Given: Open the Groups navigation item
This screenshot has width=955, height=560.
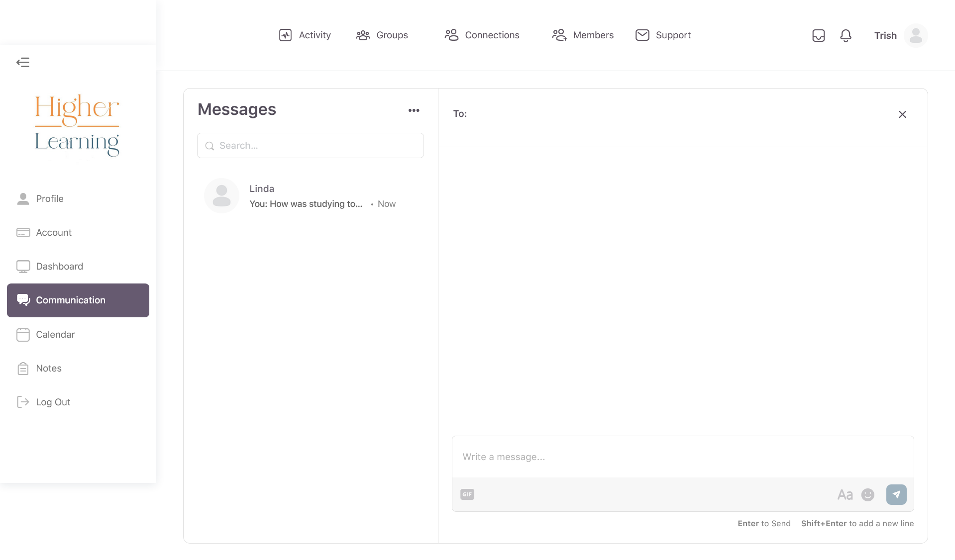Looking at the screenshot, I should pyautogui.click(x=382, y=35).
